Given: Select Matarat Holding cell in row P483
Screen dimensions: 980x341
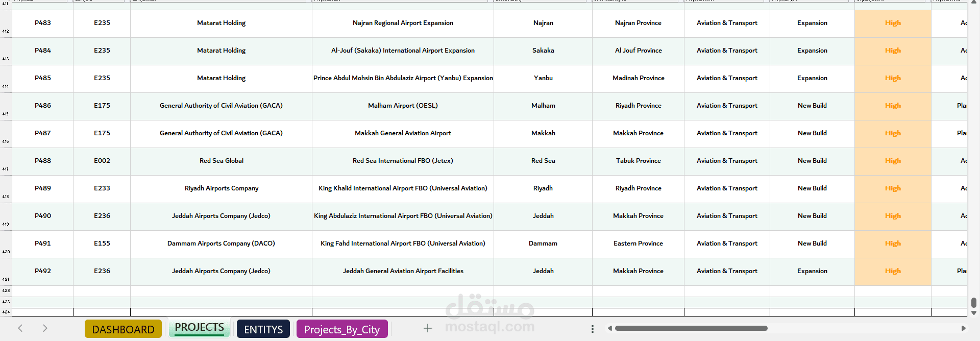Looking at the screenshot, I should (x=221, y=23).
